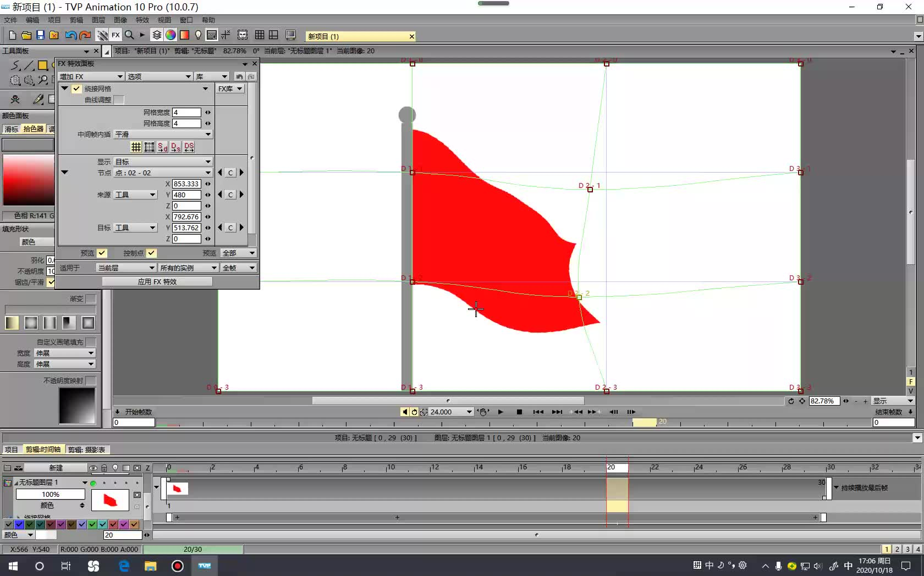924x576 pixels.
Task: Open a project using the folder icon
Action: (x=26, y=35)
